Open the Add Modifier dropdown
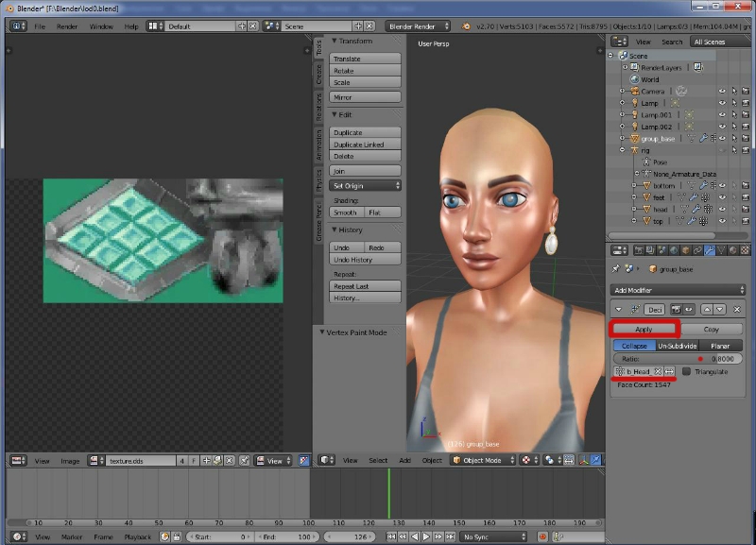 point(678,289)
